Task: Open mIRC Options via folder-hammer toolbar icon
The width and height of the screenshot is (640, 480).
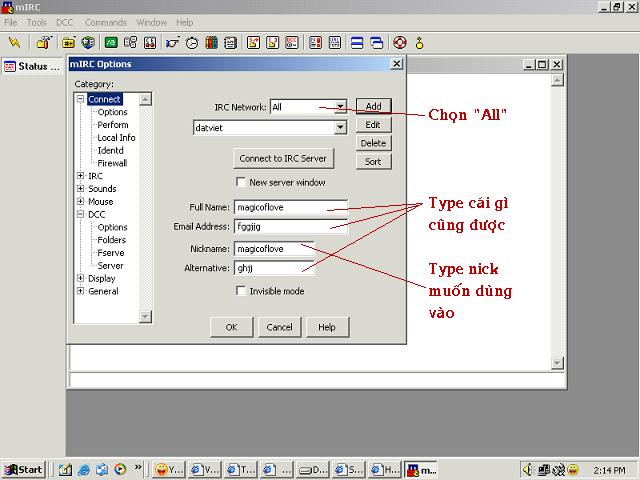Action: tap(44, 42)
